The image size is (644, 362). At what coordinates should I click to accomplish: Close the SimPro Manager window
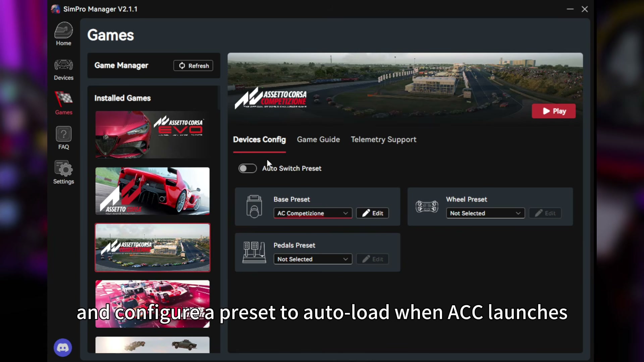pos(585,9)
